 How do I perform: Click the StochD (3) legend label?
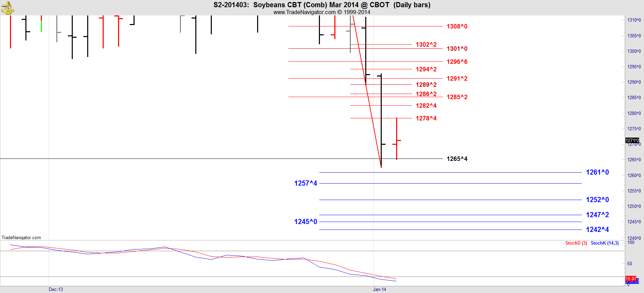point(576,243)
